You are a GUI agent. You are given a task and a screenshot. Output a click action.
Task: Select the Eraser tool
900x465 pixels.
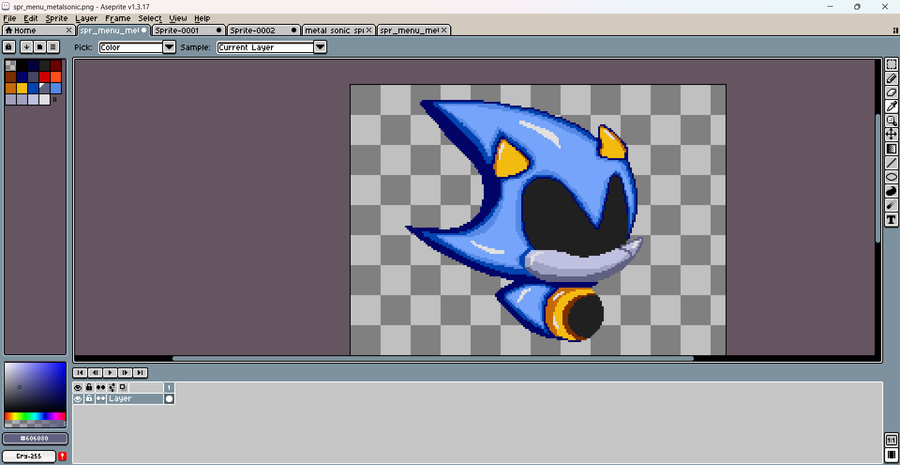click(891, 92)
